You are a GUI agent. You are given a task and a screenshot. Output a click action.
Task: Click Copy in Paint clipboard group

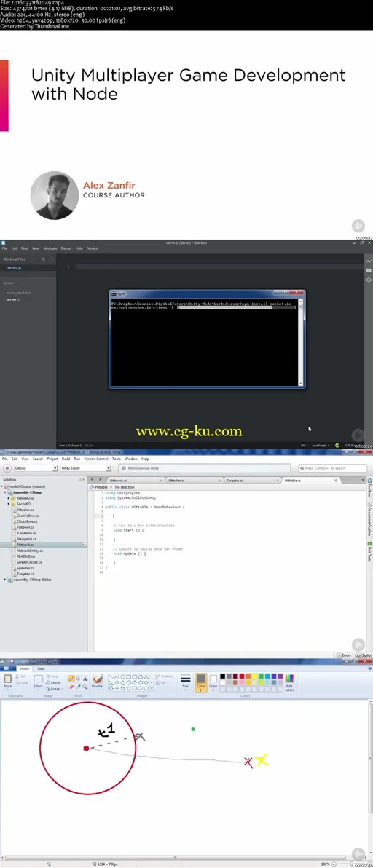[x=22, y=682]
